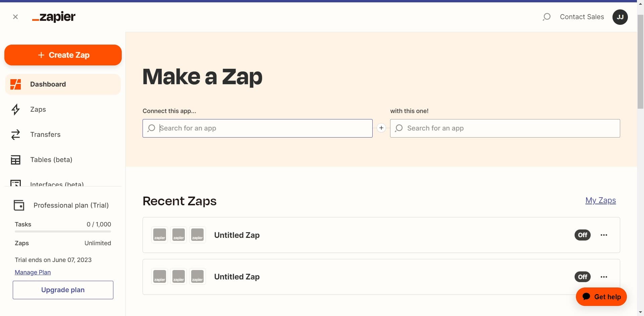Screen dimensions: 644x316
Task: Open Interfaces (beta) in the sidebar
Action: [57, 184]
